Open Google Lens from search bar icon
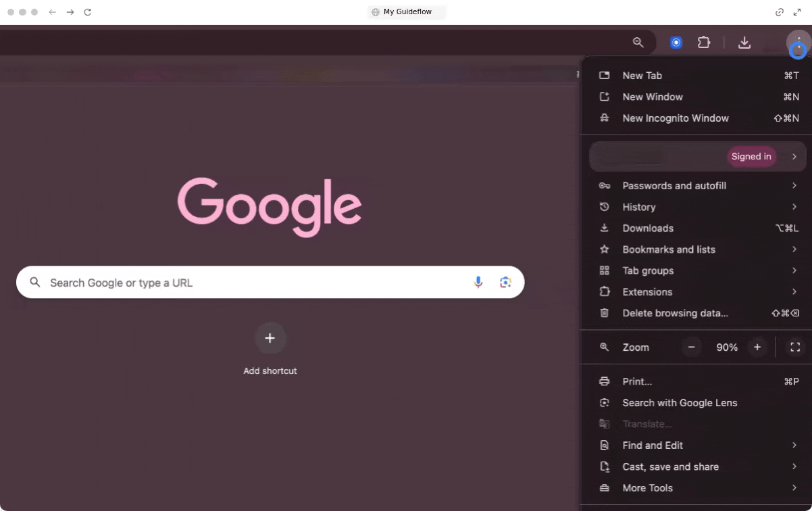812x511 pixels. click(505, 283)
